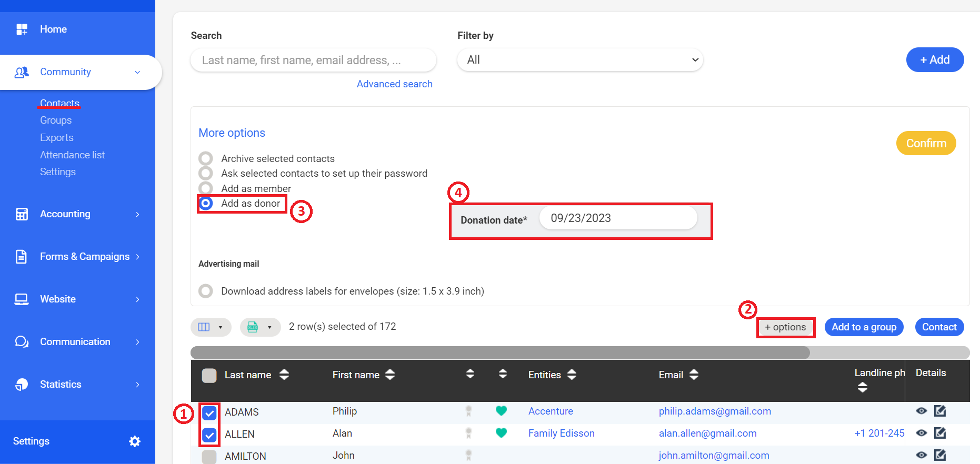
Task: Click the + Add button
Action: point(935,60)
